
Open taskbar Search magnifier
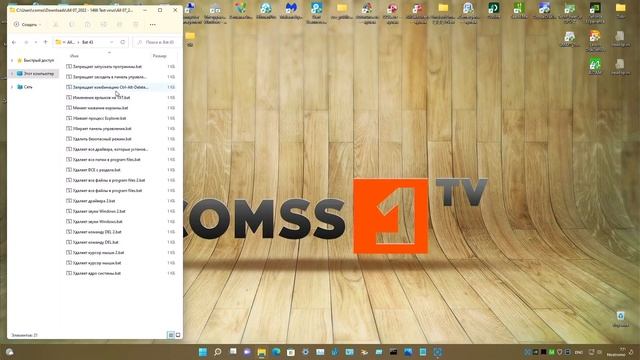tap(218, 352)
